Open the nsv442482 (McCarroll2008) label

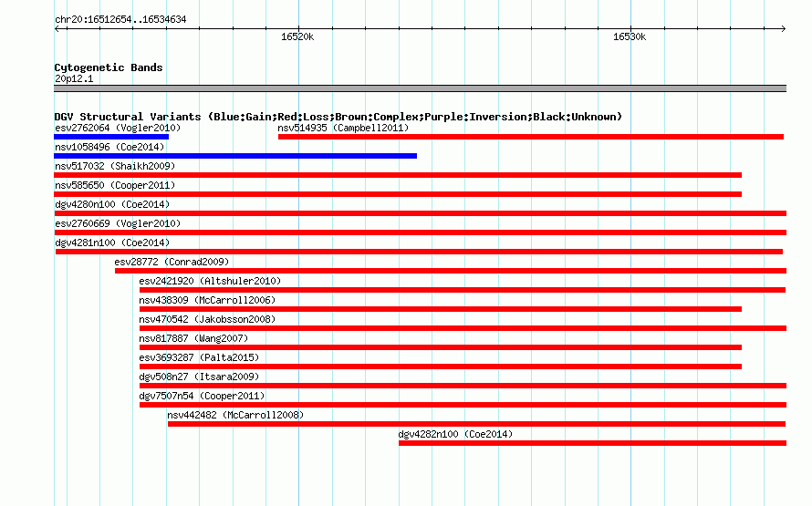point(235,415)
